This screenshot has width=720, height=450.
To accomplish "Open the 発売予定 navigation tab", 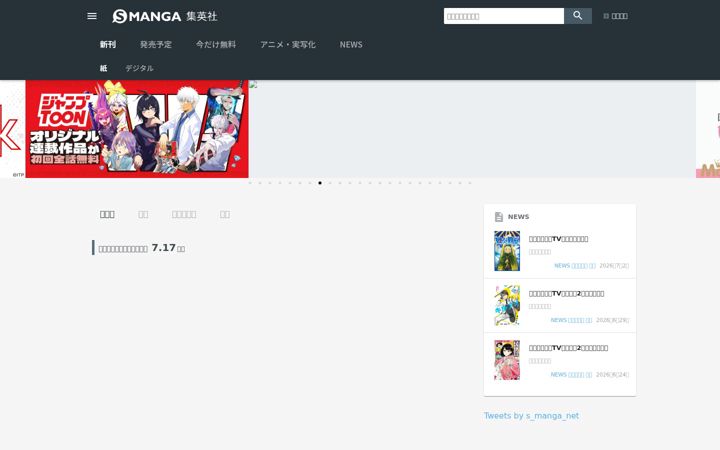I will pos(156,45).
